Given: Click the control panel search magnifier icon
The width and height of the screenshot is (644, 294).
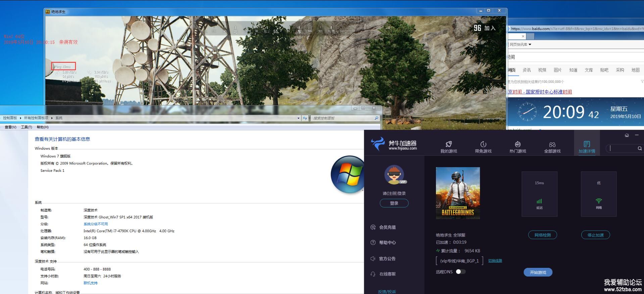Looking at the screenshot, I should [x=377, y=118].
